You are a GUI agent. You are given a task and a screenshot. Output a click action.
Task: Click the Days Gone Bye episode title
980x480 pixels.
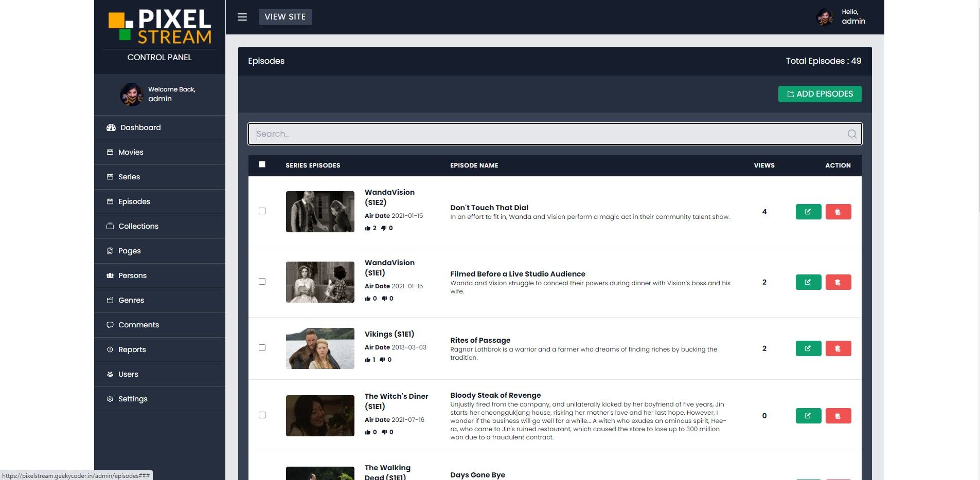click(477, 475)
